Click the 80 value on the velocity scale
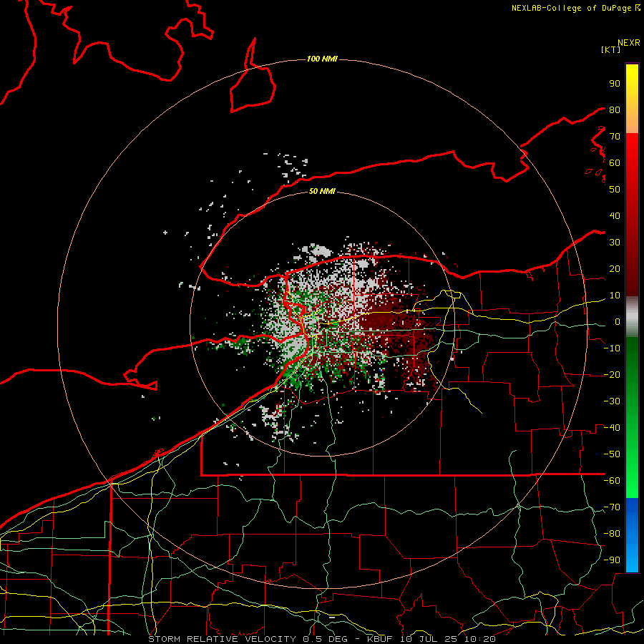Viewport: 644px width, 644px height. 615,110
